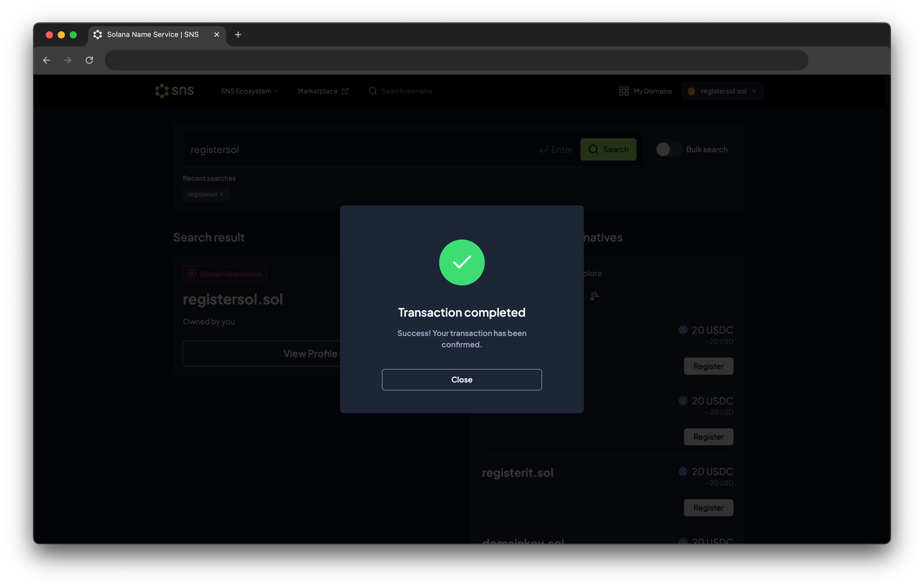Click the browser reload icon
Image resolution: width=924 pixels, height=588 pixels.
tap(89, 60)
